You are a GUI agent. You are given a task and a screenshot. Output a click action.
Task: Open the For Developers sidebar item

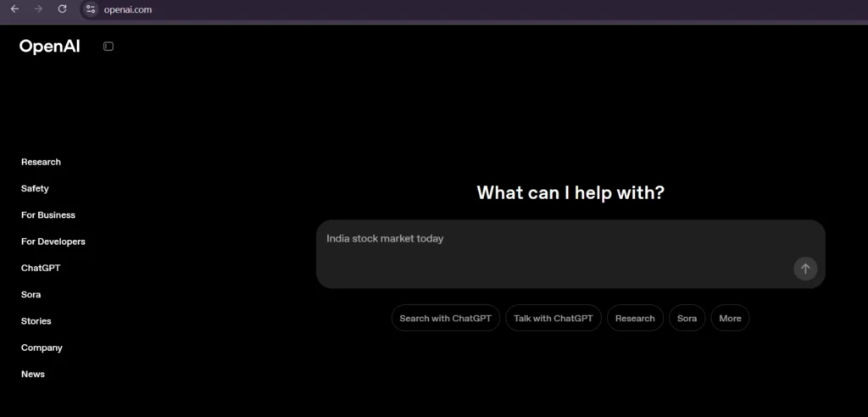click(x=53, y=242)
